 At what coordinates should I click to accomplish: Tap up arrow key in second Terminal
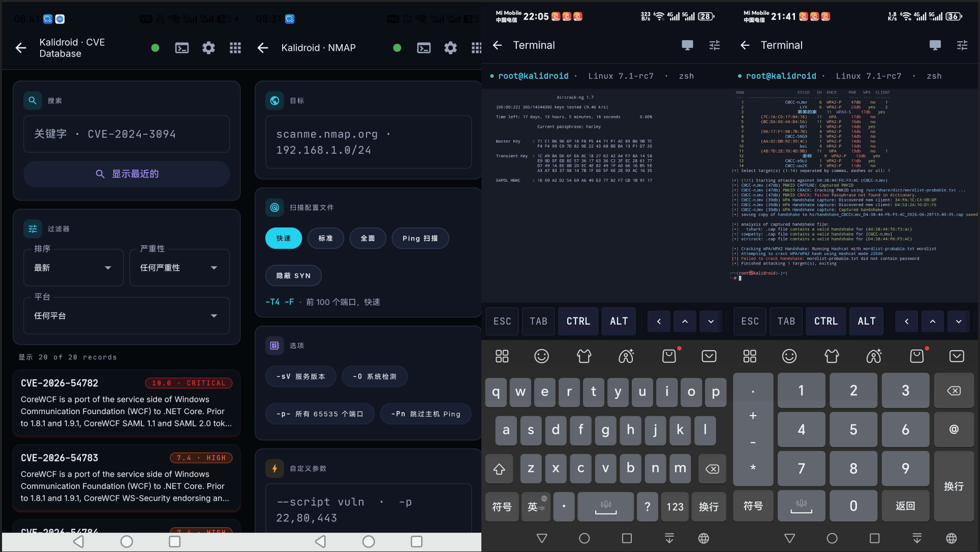[x=932, y=321]
